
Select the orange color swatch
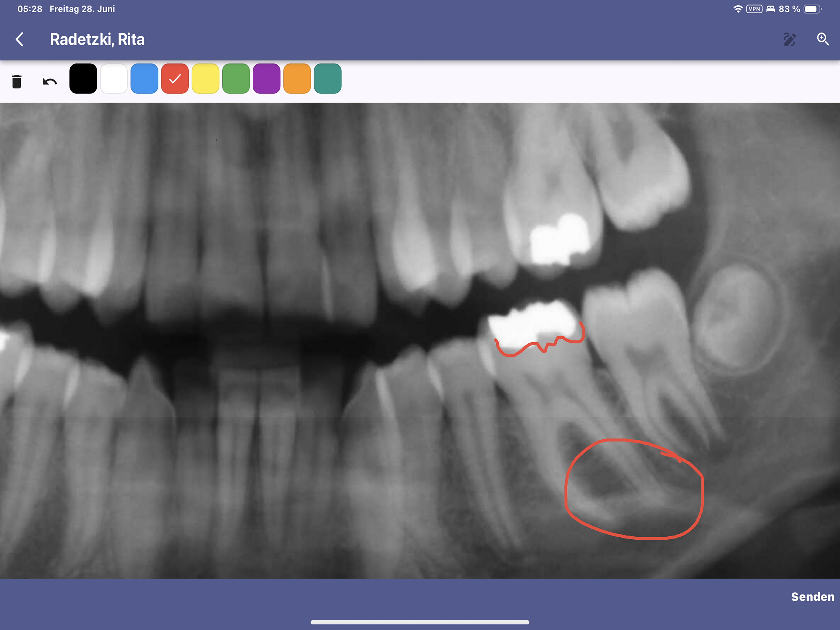click(x=297, y=79)
